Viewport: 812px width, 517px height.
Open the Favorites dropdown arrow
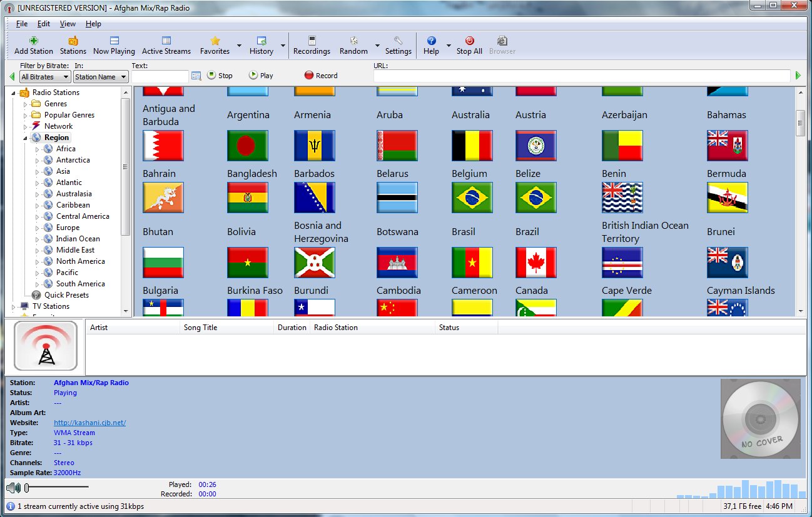(x=238, y=46)
